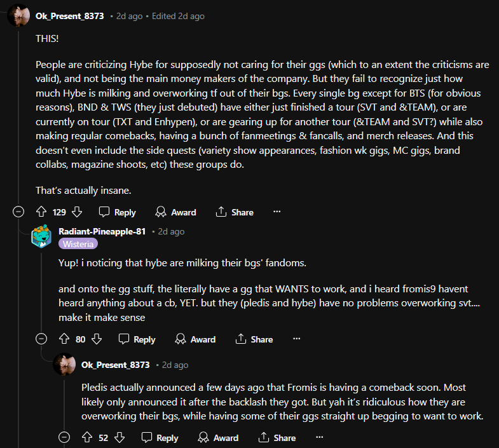This screenshot has width=499, height=448.
Task: Open more options on the 80-point comment
Action: (296, 339)
